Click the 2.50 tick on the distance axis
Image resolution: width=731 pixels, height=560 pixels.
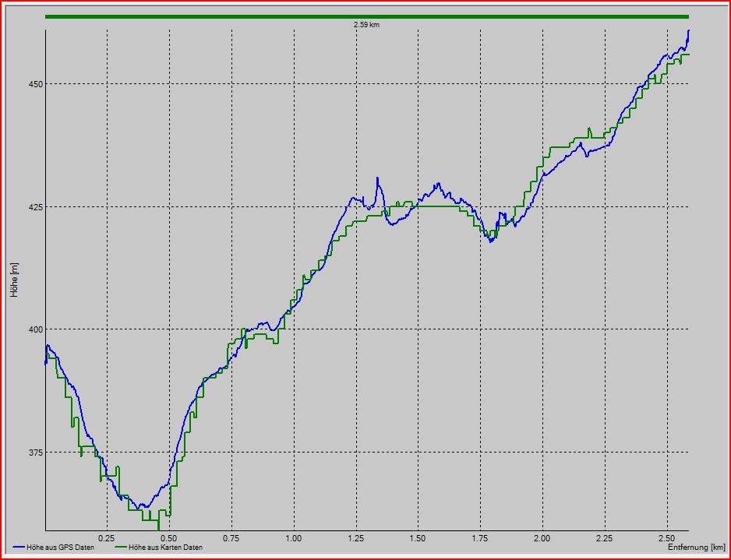tap(666, 538)
